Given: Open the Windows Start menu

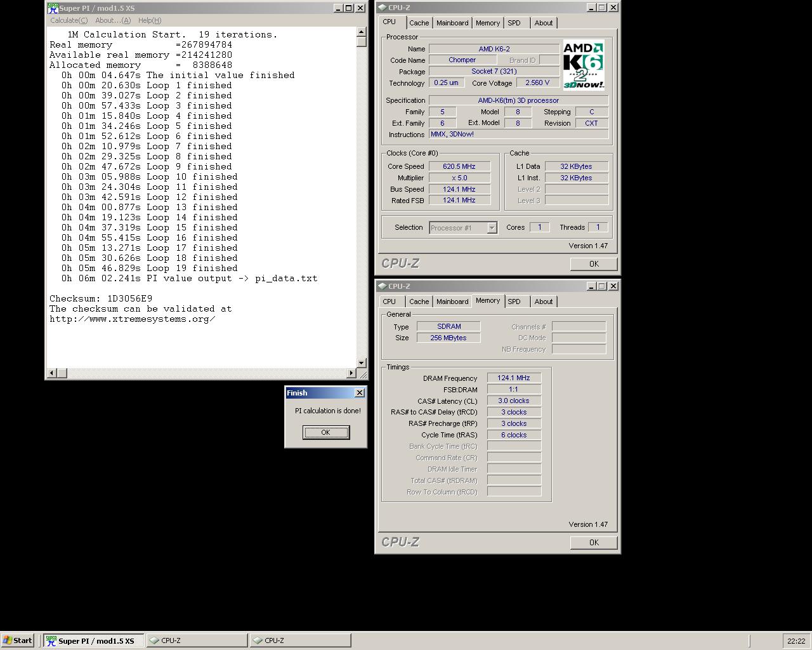Looking at the screenshot, I should [x=18, y=640].
